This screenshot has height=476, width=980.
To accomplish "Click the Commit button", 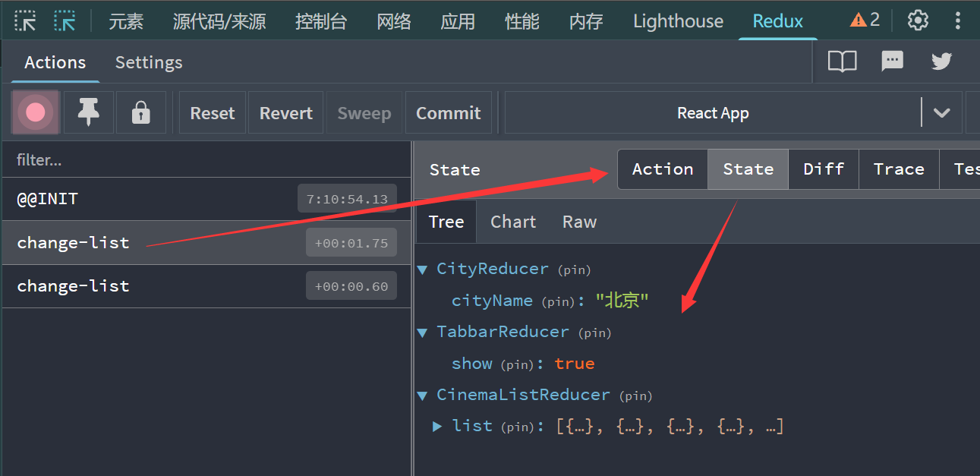I will [x=448, y=113].
